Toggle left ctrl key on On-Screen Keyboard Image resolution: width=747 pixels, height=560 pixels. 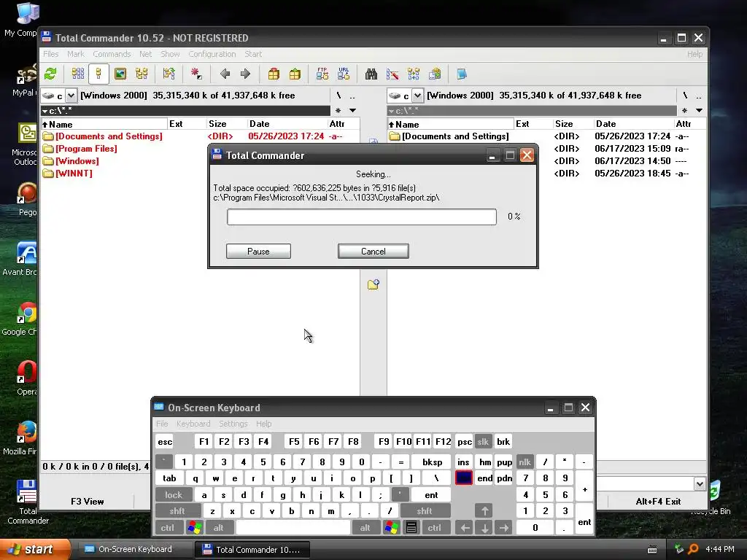coord(167,528)
